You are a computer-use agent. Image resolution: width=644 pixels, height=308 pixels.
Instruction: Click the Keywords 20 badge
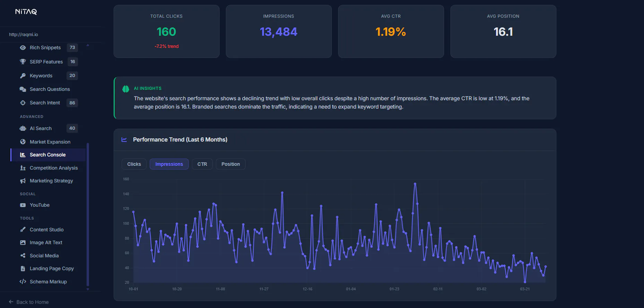coord(72,76)
